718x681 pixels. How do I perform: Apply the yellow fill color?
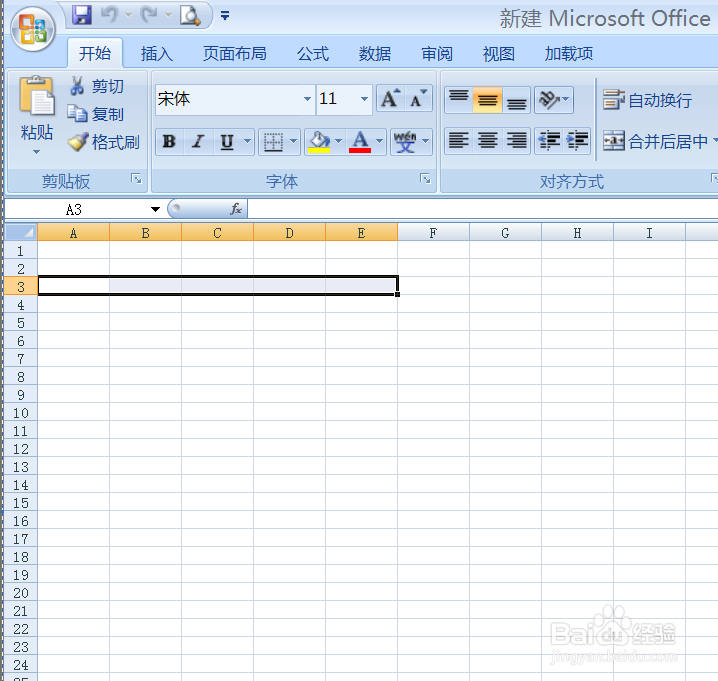click(x=319, y=142)
